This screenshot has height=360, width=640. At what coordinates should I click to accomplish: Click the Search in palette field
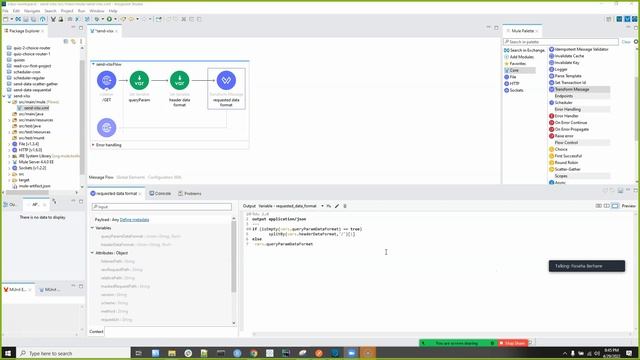click(x=561, y=42)
